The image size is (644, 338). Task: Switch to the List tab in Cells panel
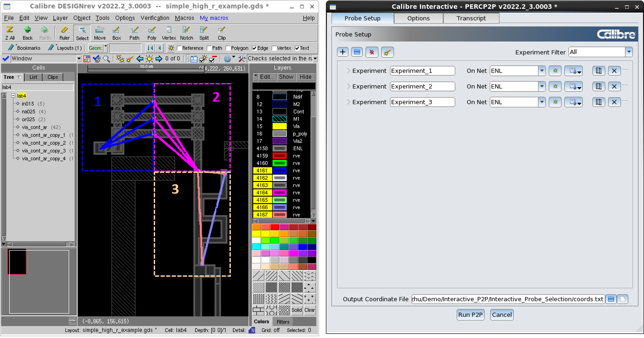(33, 77)
